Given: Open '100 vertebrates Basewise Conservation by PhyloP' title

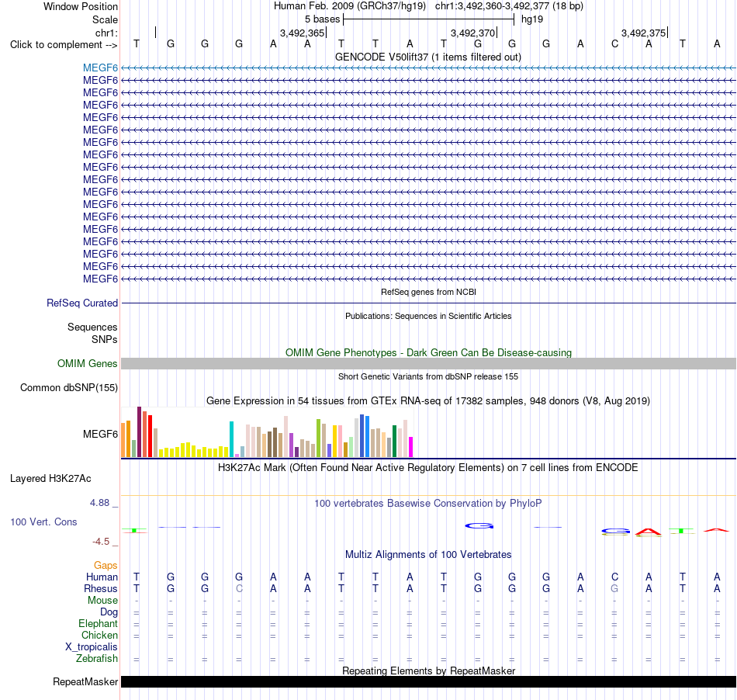Looking at the screenshot, I should point(428,503).
